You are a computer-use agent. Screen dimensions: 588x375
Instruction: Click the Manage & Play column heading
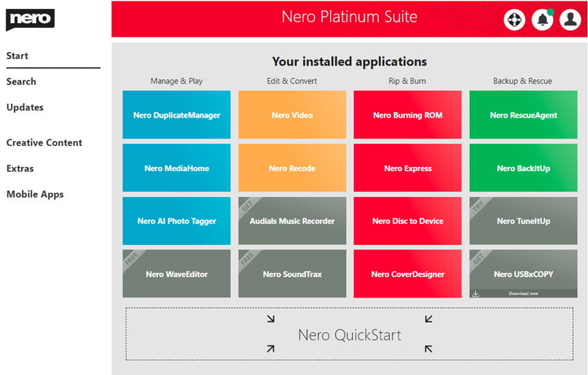[x=176, y=81]
